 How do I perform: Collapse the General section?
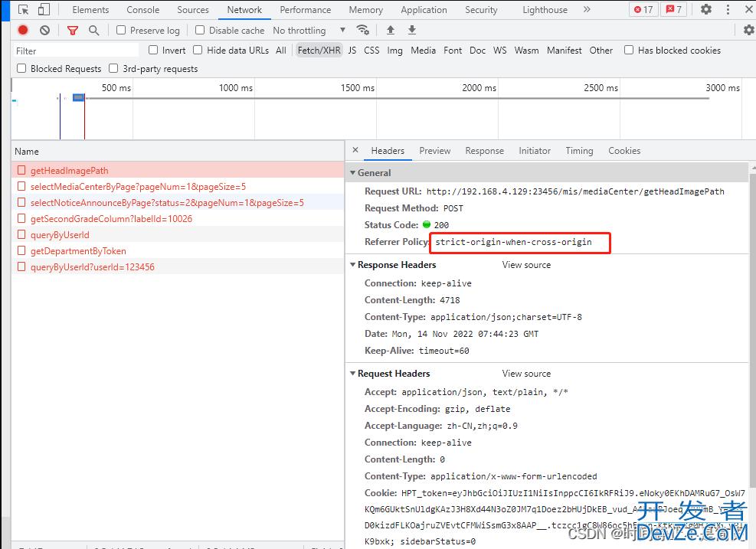[353, 172]
